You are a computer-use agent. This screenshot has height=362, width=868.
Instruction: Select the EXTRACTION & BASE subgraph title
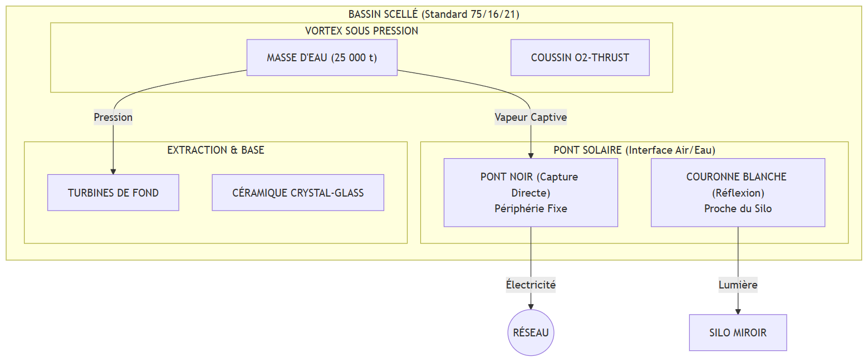coord(215,150)
